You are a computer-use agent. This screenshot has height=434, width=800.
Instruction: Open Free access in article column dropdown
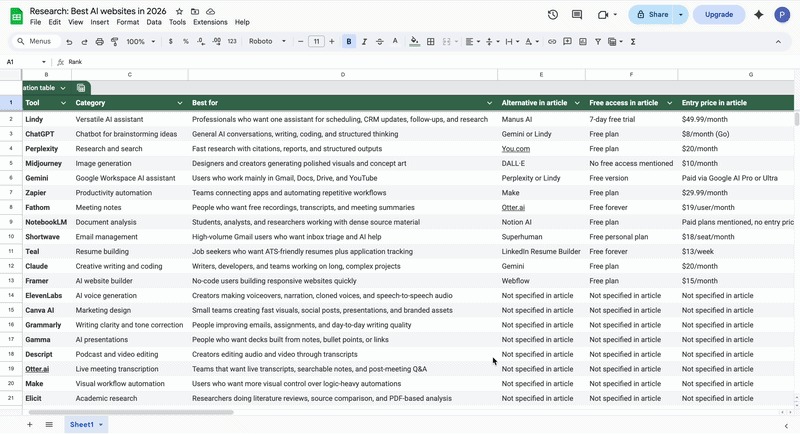669,103
